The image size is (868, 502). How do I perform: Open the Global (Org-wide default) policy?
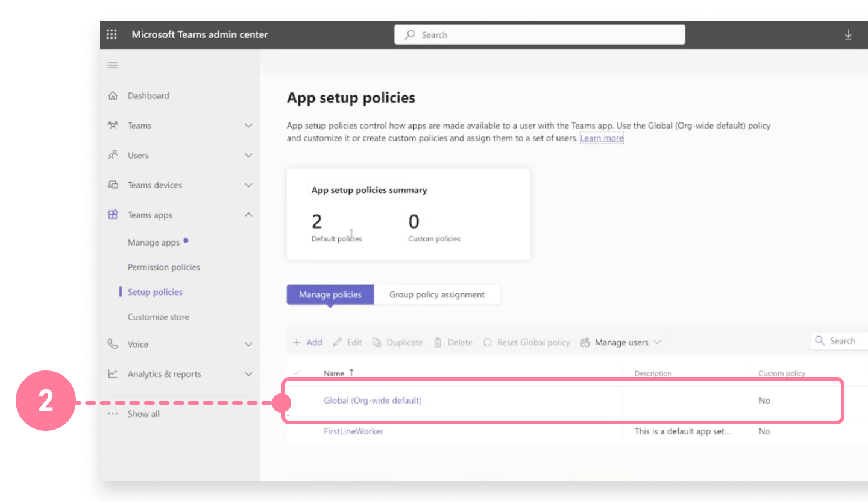(x=373, y=400)
